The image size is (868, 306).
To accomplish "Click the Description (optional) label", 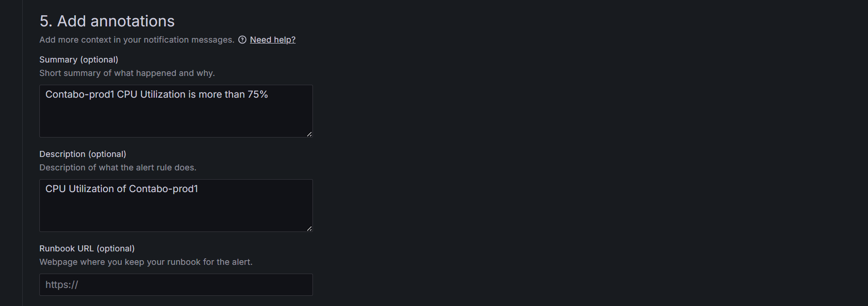I will pos(82,154).
